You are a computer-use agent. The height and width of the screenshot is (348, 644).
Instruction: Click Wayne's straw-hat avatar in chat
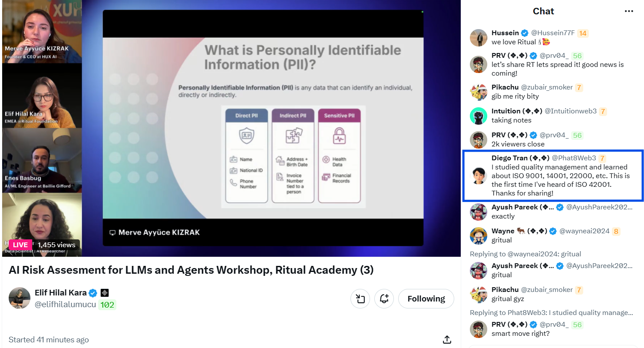[x=479, y=235]
